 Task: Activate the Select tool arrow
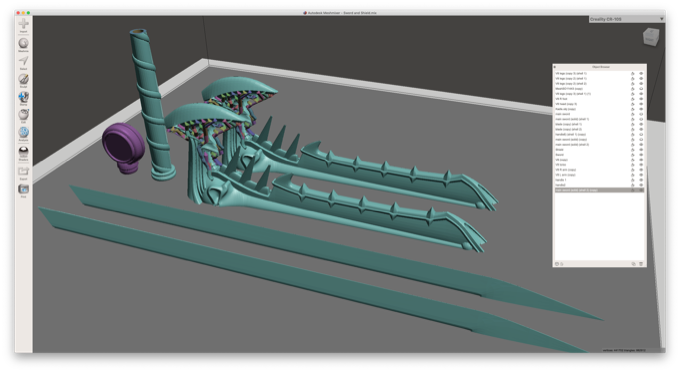click(23, 61)
